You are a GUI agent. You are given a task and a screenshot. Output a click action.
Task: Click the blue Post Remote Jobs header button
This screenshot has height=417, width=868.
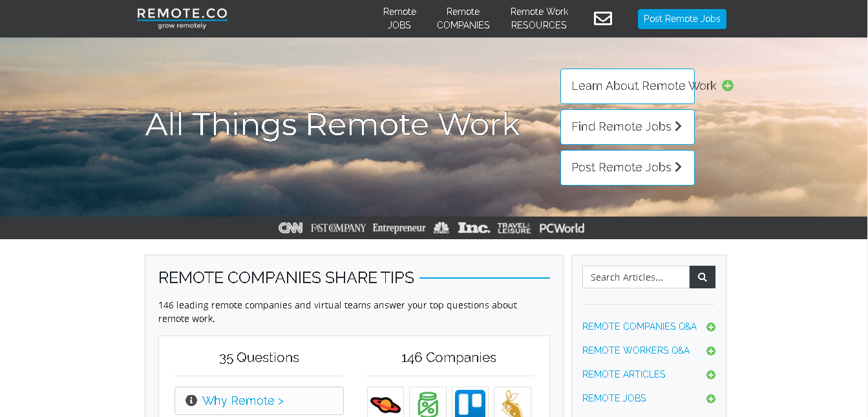click(682, 19)
